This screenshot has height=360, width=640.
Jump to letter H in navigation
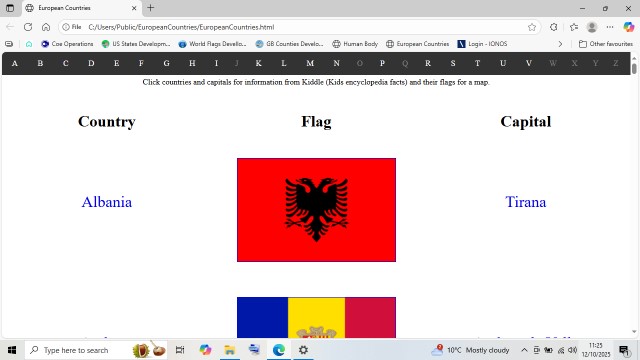[192, 63]
